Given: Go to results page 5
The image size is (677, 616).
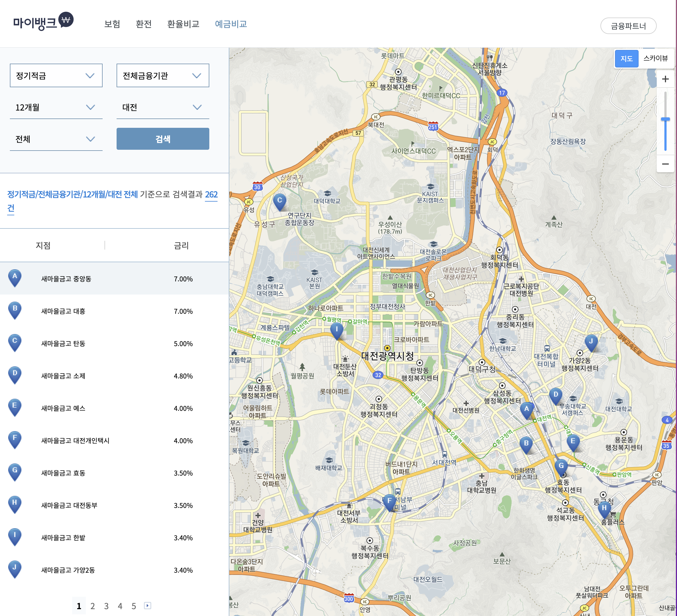Looking at the screenshot, I should 134,606.
